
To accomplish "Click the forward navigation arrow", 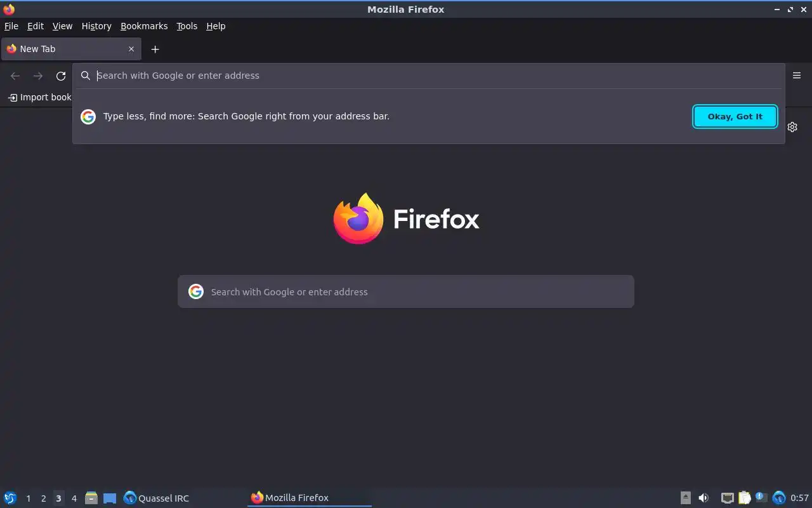I will [38, 76].
